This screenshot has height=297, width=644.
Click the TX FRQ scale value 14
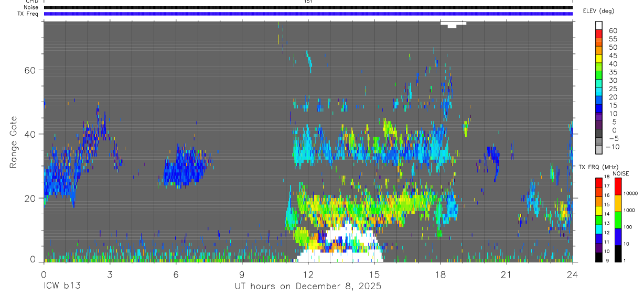(x=608, y=214)
